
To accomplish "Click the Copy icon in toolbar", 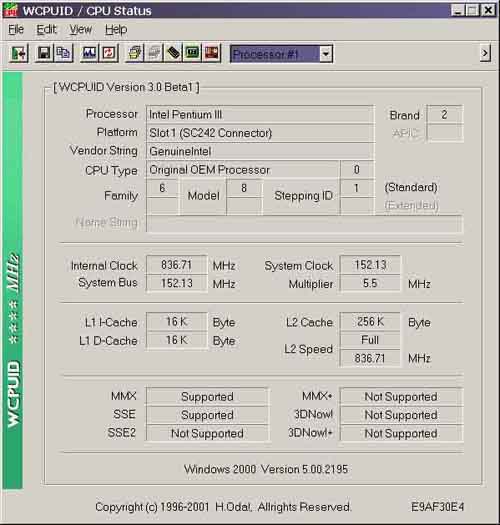I will 63,54.
